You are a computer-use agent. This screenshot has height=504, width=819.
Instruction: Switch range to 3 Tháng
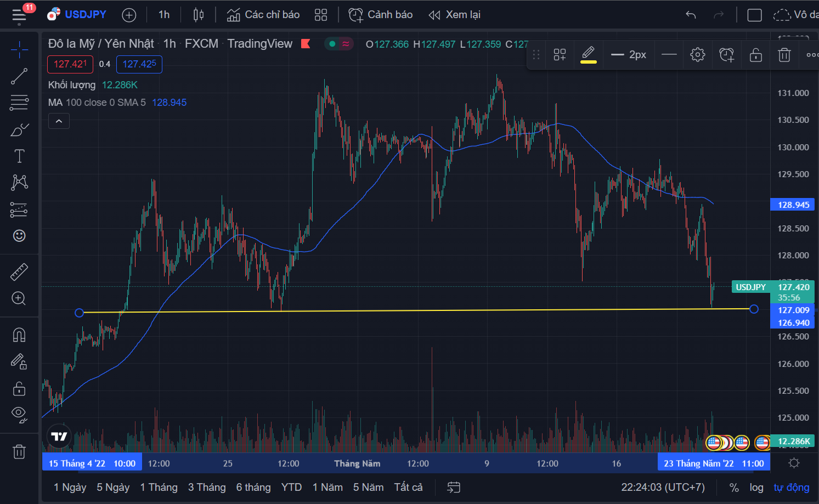(x=207, y=488)
